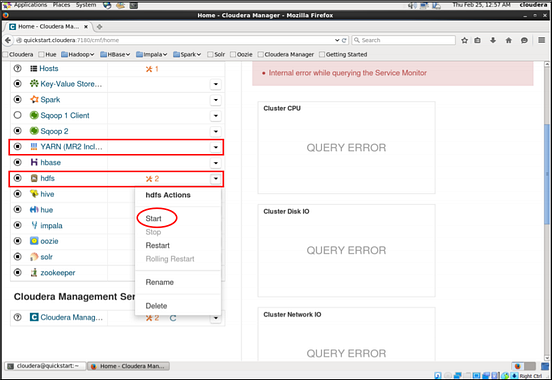Open Sqoop 2 actions dropdown
The width and height of the screenshot is (552, 380).
pyautogui.click(x=215, y=131)
